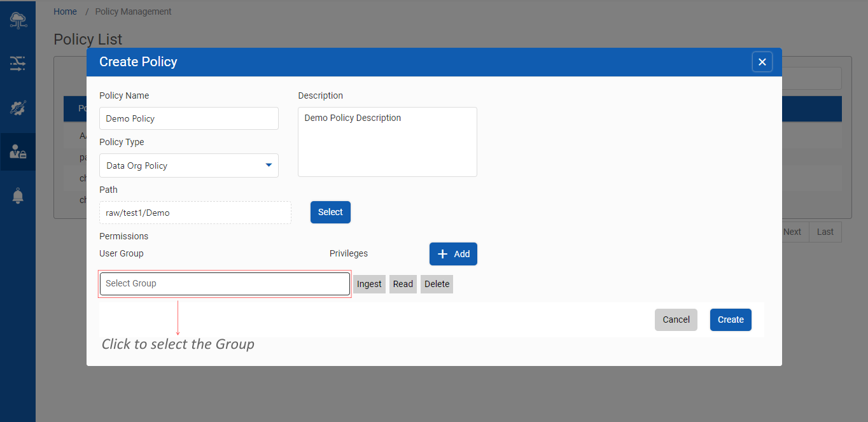The image size is (868, 422).
Task: Click the Description text area
Action: [387, 142]
